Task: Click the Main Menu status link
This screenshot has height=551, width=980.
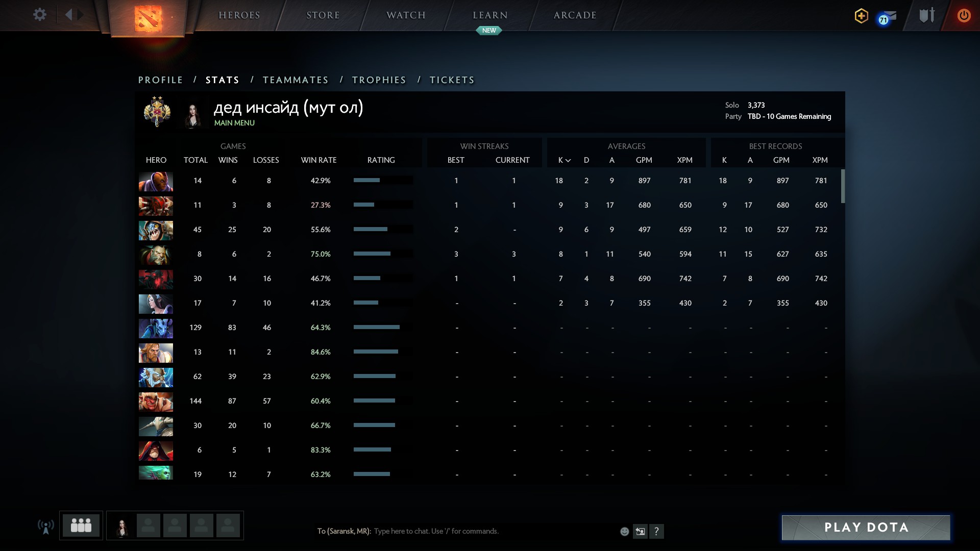Action: pyautogui.click(x=234, y=123)
